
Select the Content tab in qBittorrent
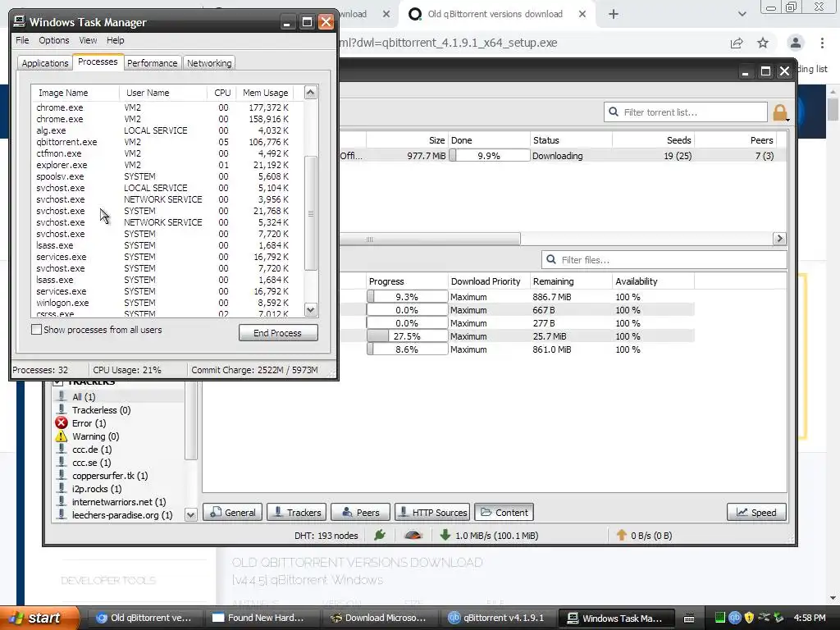[504, 512]
